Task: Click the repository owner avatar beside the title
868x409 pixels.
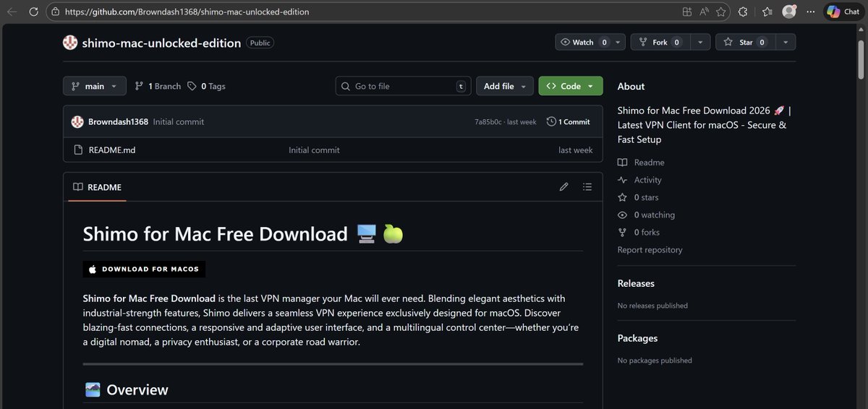Action: click(70, 43)
